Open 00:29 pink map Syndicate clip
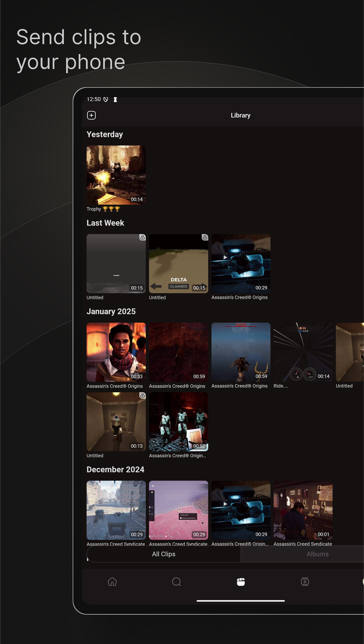This screenshot has width=364, height=644. [179, 510]
